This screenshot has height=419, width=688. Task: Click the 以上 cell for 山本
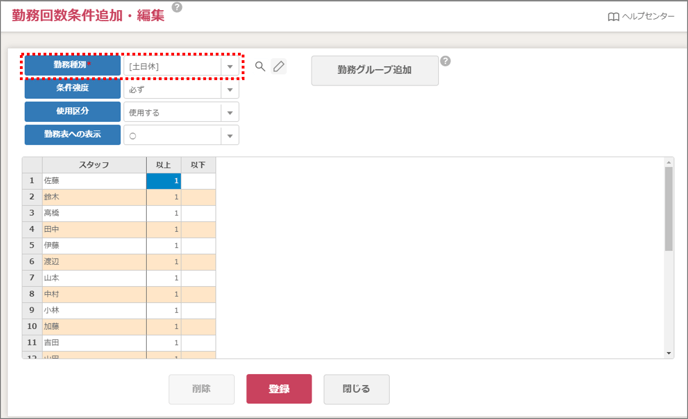coord(164,278)
